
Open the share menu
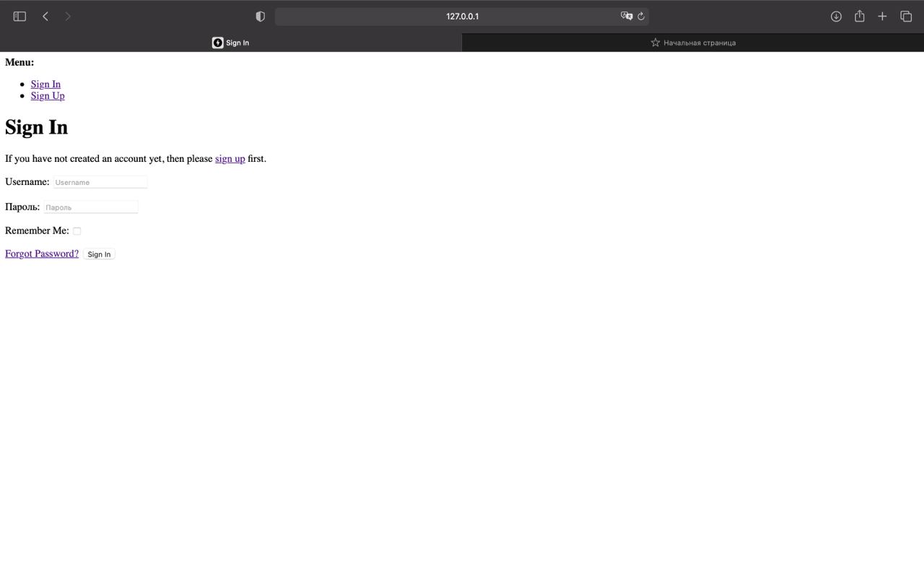pos(859,16)
